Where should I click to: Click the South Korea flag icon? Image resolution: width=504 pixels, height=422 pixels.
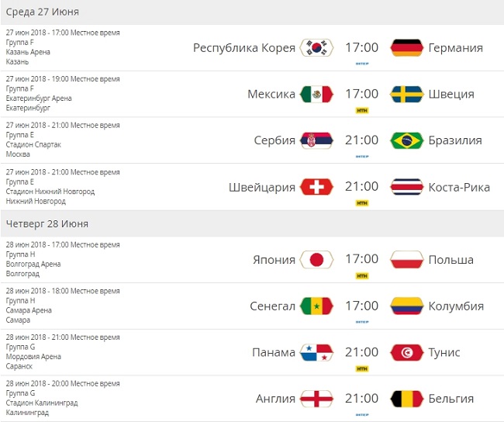(316, 48)
